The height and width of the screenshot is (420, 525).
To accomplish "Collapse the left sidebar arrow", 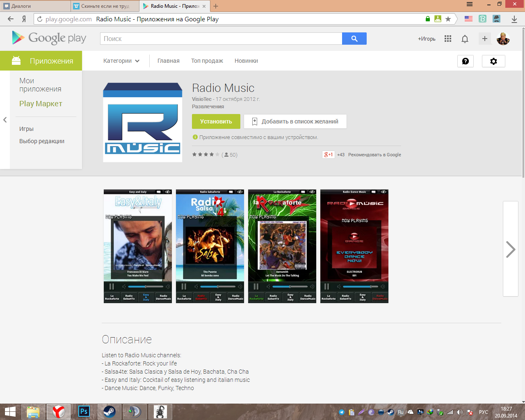I will (5, 120).
